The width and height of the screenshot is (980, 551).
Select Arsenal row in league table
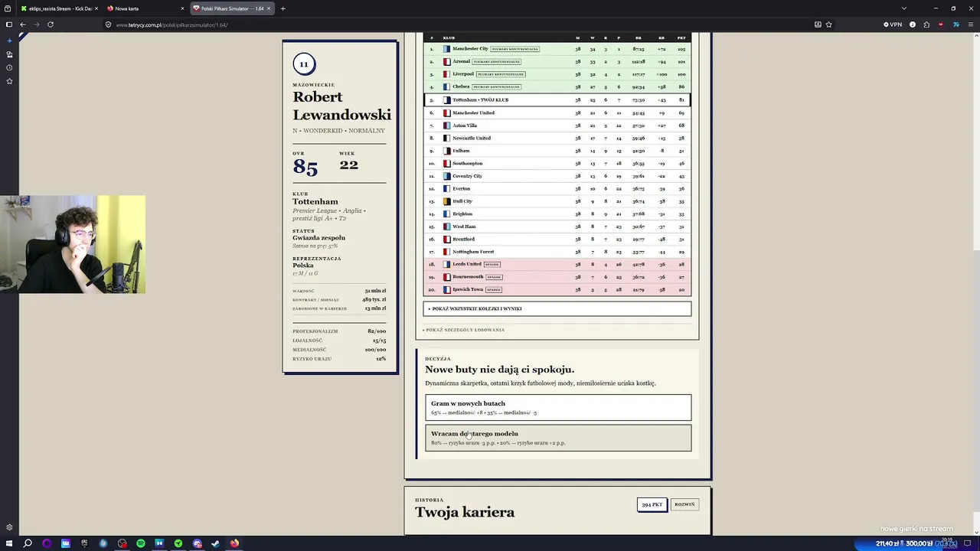coord(557,61)
